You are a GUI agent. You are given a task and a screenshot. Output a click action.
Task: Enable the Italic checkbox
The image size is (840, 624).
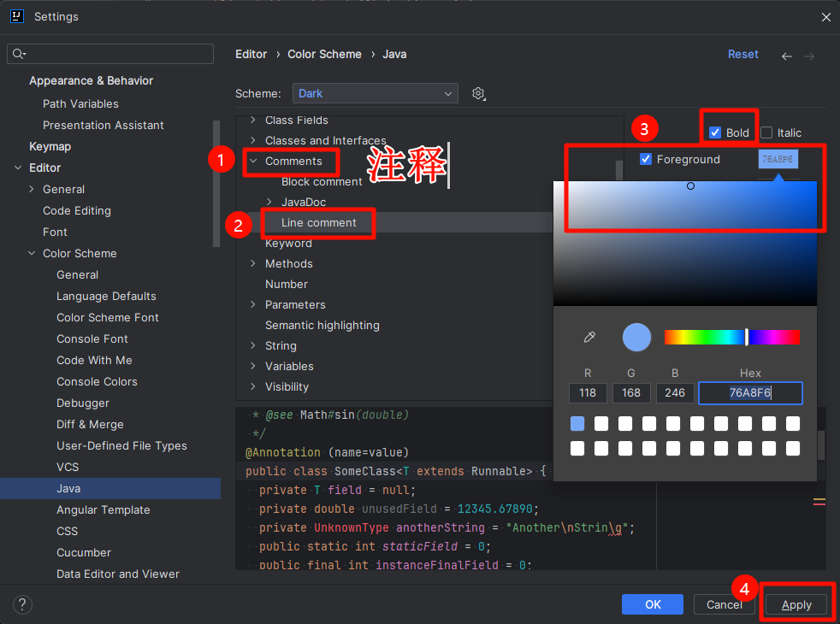[766, 132]
